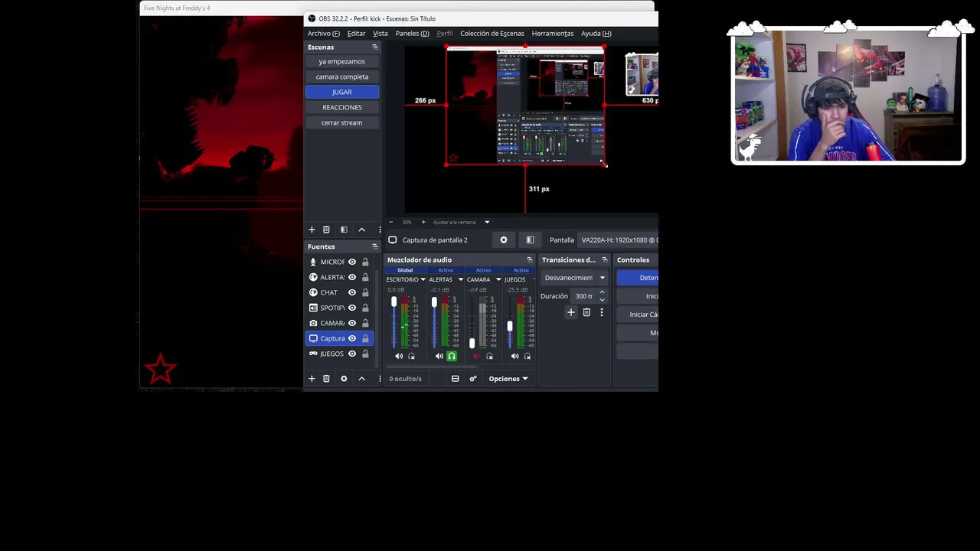The image size is (980, 551).
Task: Open the Archivo menu
Action: (324, 33)
